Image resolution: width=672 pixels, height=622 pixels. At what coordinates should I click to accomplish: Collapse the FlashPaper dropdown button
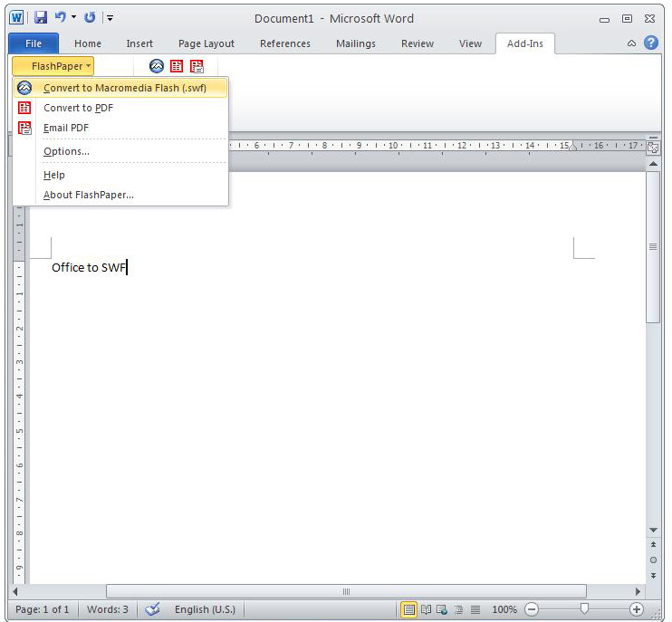click(53, 66)
